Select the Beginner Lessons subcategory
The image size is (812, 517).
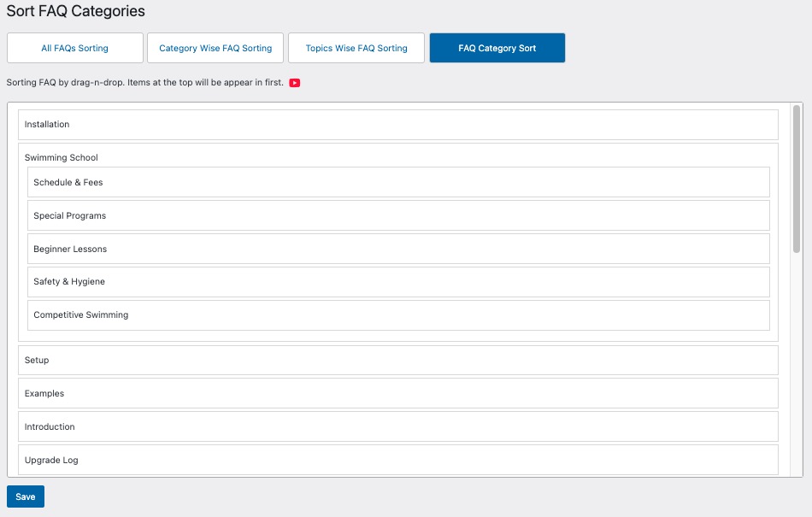[399, 249]
